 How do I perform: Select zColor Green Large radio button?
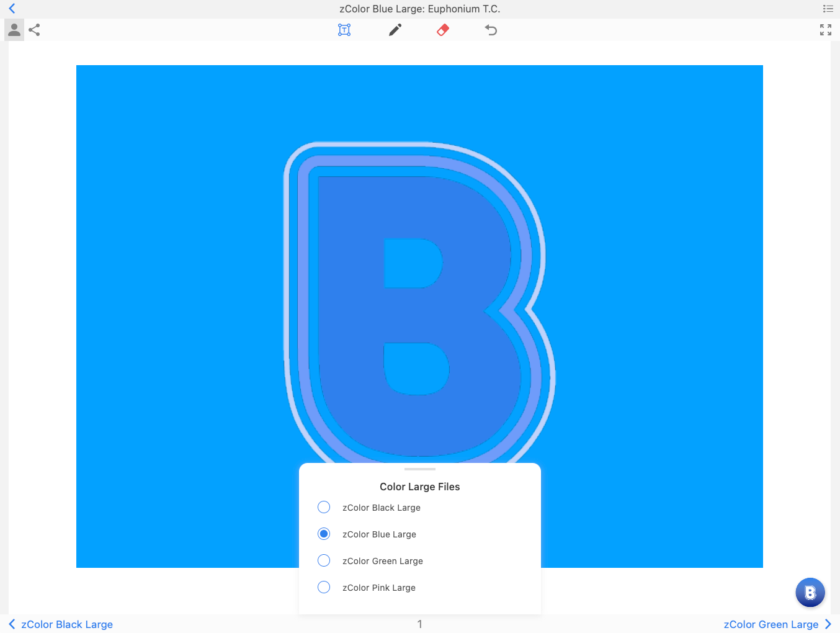point(324,561)
